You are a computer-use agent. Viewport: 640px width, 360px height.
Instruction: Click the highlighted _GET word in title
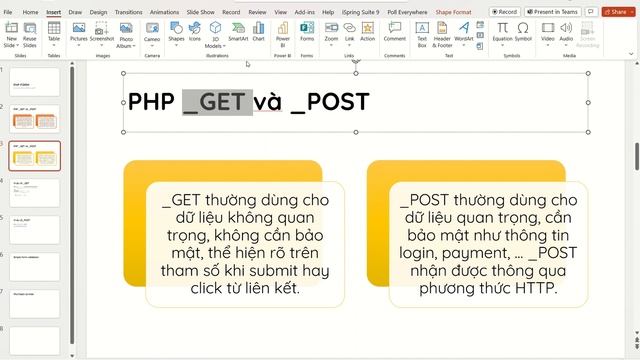[217, 102]
